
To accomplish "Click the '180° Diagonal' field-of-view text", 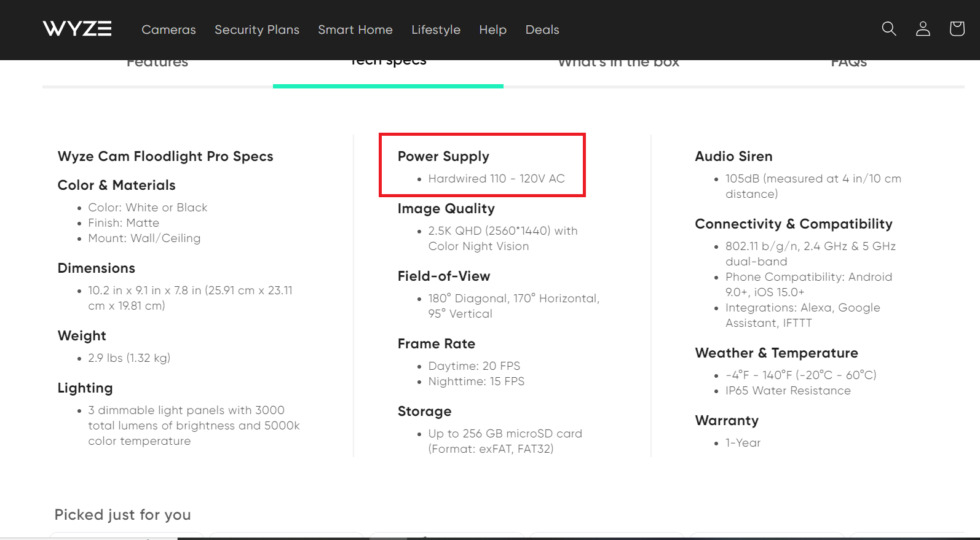I will pos(514,306).
